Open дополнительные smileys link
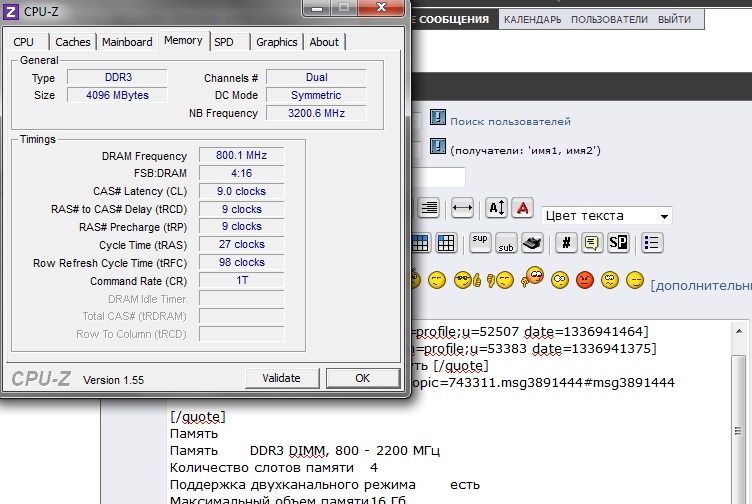This screenshot has width=752, height=504. [701, 286]
